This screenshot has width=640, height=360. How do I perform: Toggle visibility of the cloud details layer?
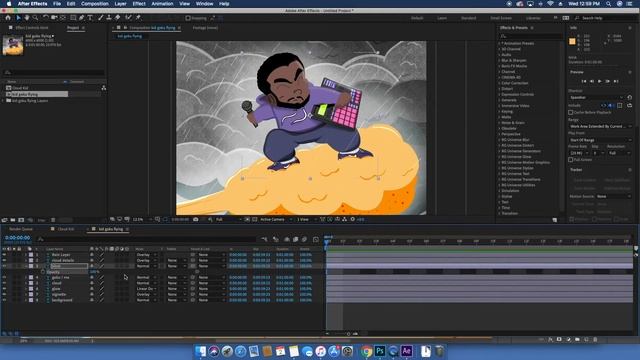coord(4,260)
